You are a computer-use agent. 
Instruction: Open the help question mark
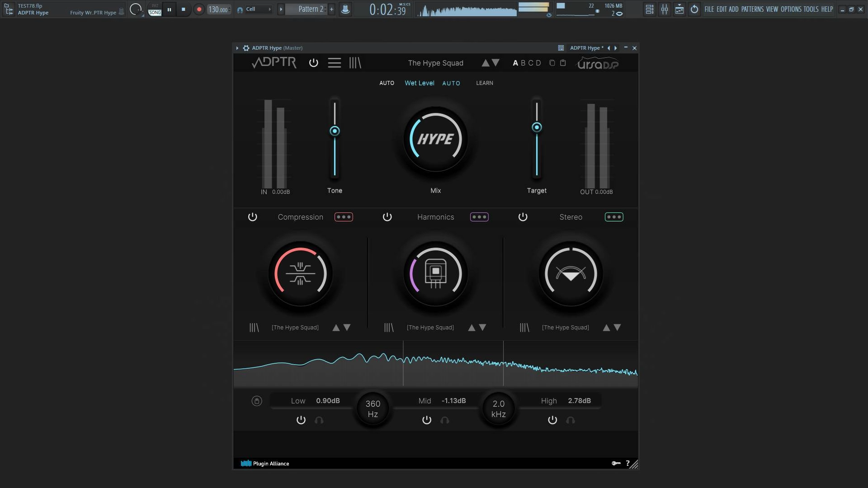[x=627, y=463]
